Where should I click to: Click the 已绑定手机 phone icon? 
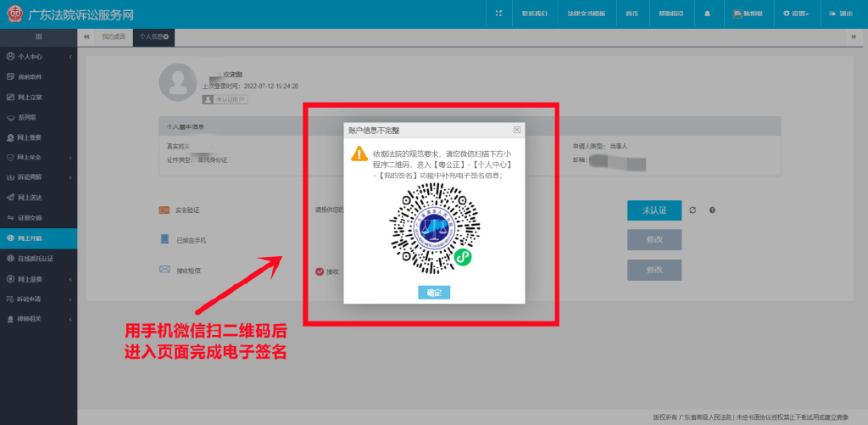click(x=164, y=239)
